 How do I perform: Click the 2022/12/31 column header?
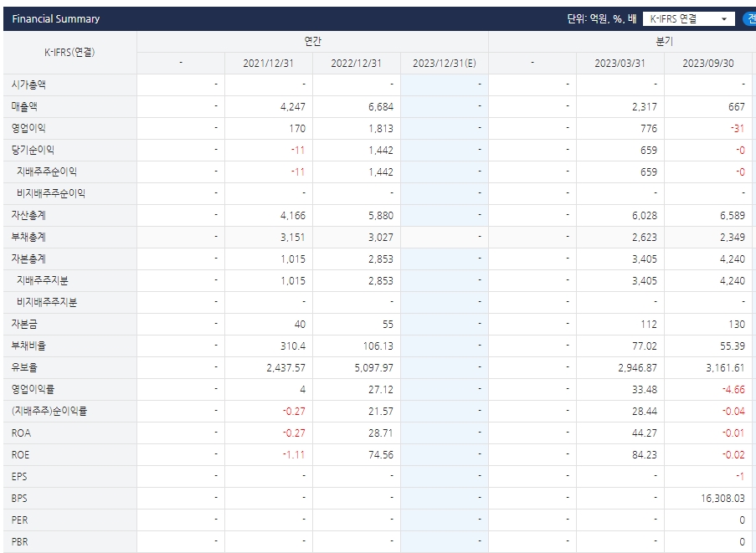(x=356, y=63)
